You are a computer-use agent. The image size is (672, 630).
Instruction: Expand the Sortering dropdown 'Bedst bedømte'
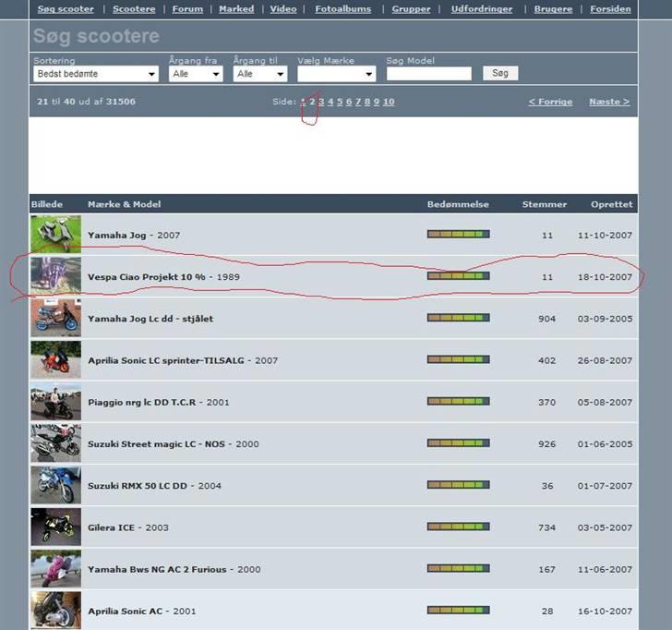tap(96, 74)
